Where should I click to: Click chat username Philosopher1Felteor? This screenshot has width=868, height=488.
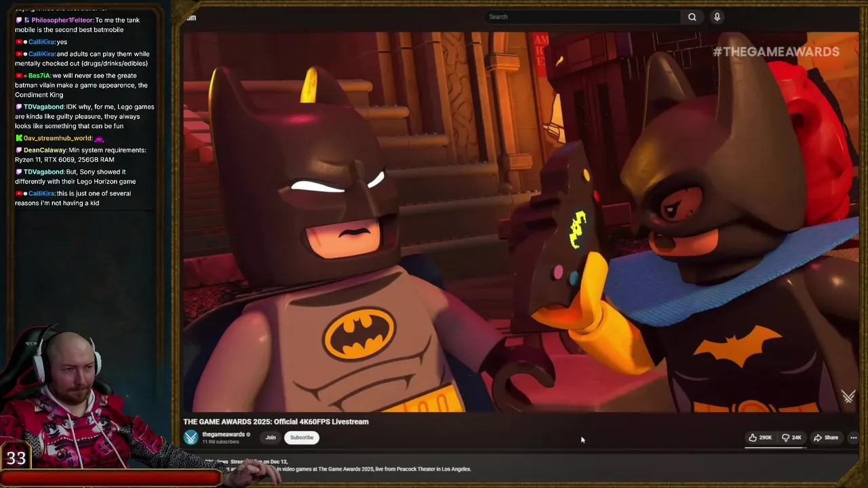click(x=62, y=20)
